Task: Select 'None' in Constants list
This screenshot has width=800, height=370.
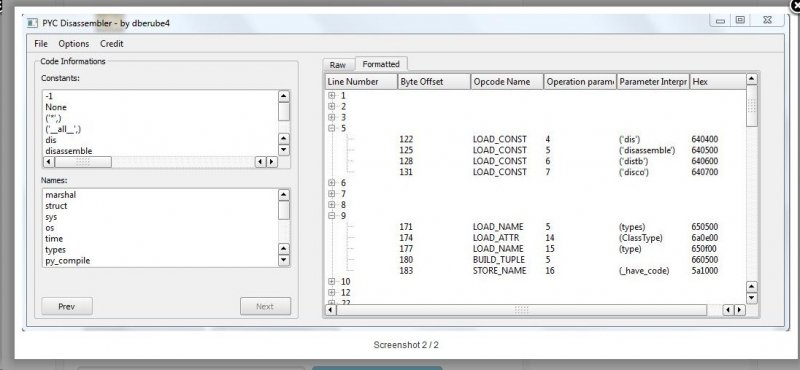Action: click(x=56, y=107)
